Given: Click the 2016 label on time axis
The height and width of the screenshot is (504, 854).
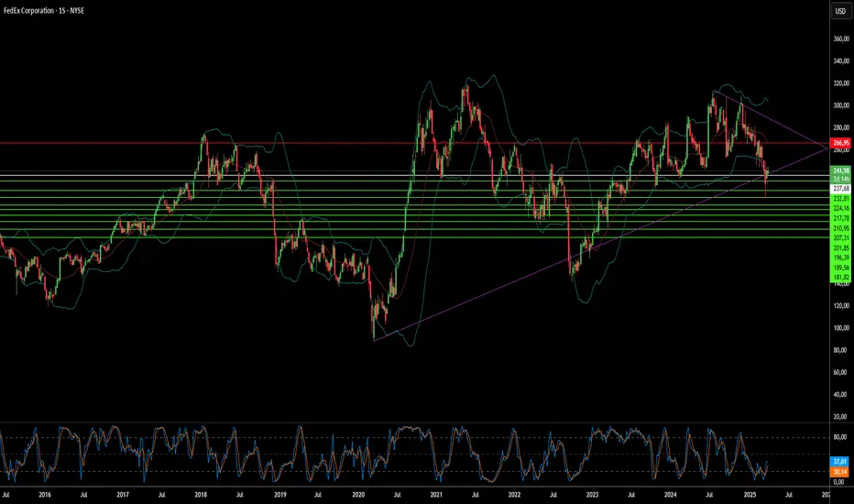Looking at the screenshot, I should tap(45, 495).
